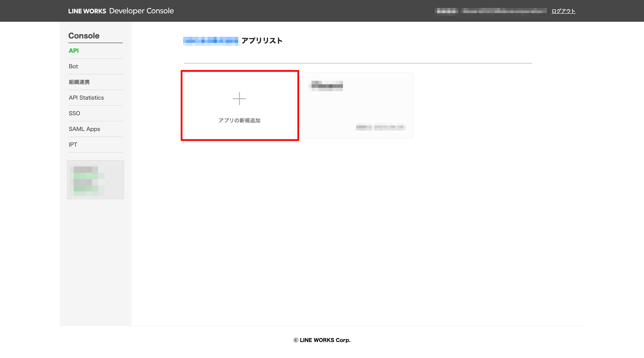Image resolution: width=644 pixels, height=358 pixels.
Task: Select IPT in the sidebar
Action: [73, 145]
